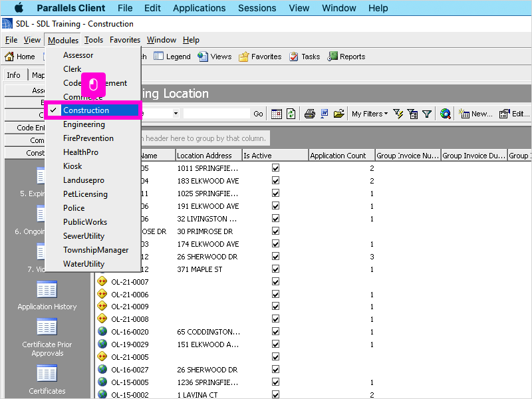
Task: Click the search text input field
Action: [x=217, y=114]
